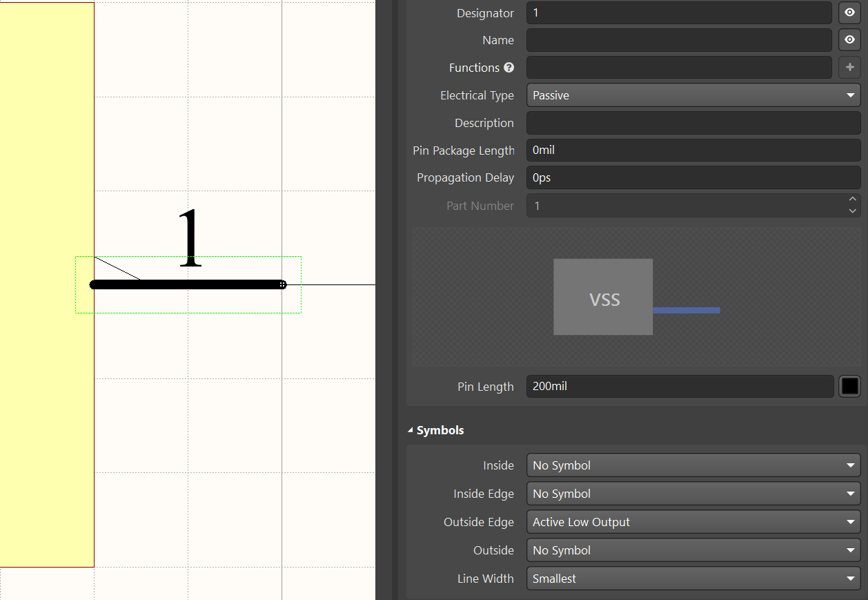Screen dimensions: 868x600
Task: Collapse the Symbols section
Action: [x=410, y=429]
